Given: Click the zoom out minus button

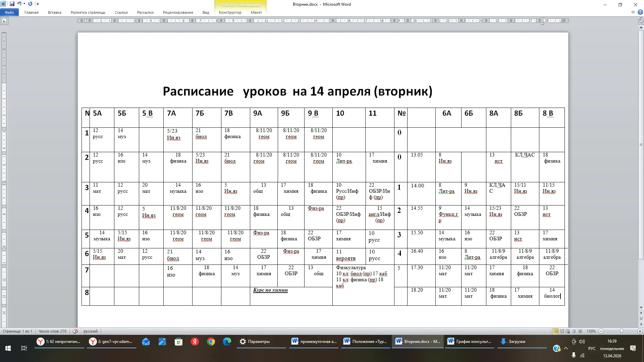Looking at the screenshot, I should (601, 331).
